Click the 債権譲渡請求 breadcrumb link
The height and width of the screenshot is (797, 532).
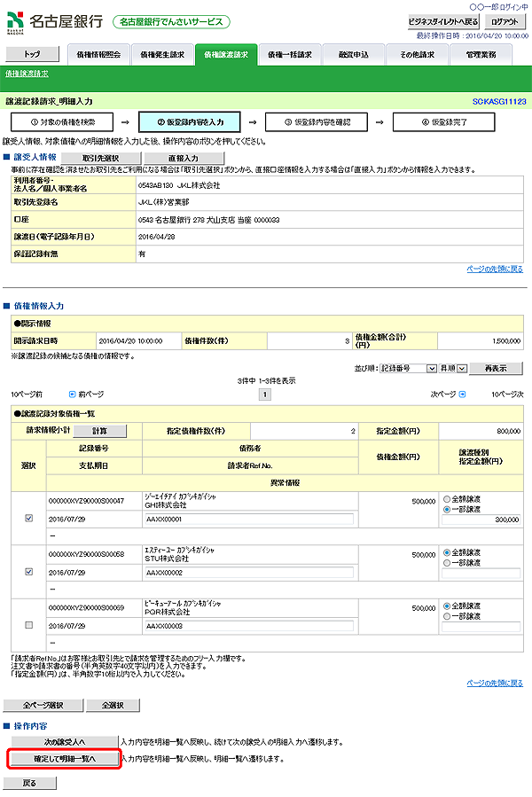27,74
